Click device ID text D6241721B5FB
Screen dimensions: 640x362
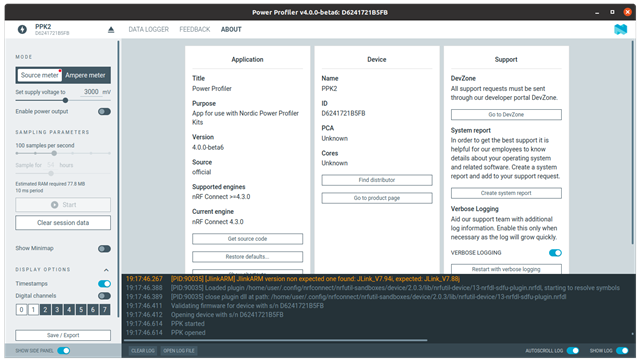pos(343,113)
